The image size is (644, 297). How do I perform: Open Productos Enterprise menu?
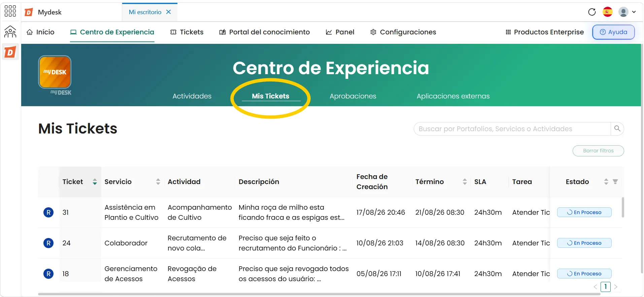click(545, 32)
